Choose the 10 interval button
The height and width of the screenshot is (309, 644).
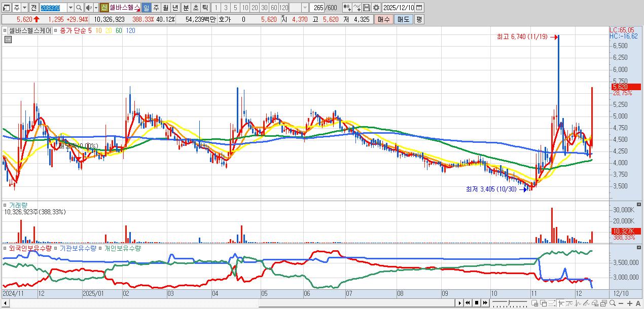(x=244, y=8)
